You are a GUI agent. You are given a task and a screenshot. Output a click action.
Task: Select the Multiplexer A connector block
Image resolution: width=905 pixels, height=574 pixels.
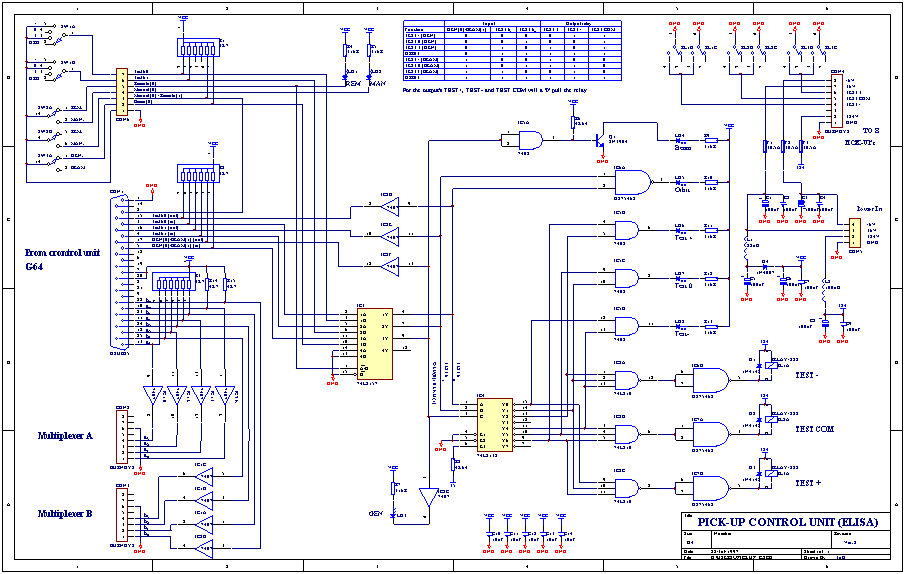(x=123, y=432)
